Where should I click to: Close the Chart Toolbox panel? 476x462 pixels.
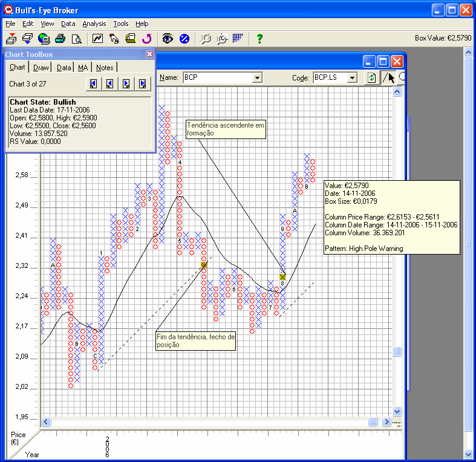click(149, 54)
